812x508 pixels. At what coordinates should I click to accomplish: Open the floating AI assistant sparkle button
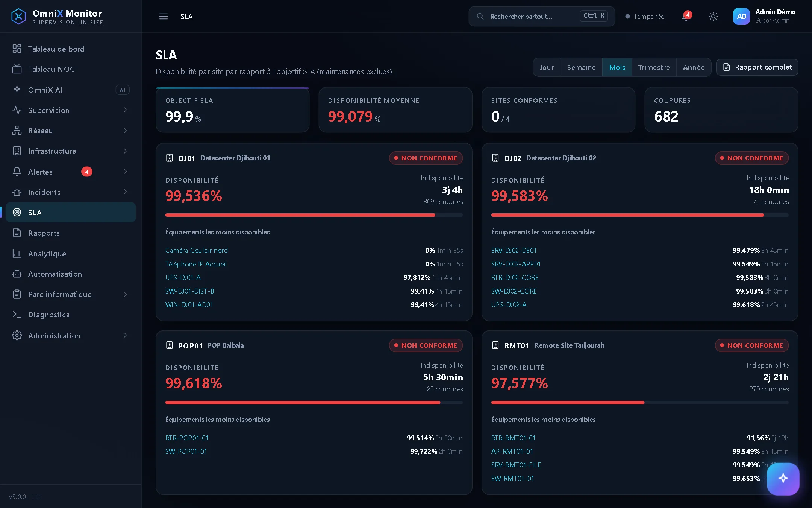point(783,479)
